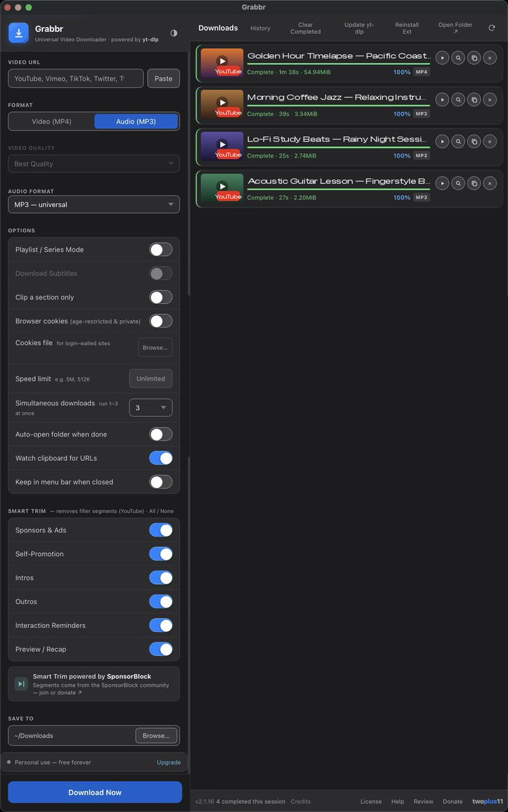Screen dimensions: 508x812
Task: Play the Acoustic Guitar Lesson download
Action: pyautogui.click(x=442, y=183)
